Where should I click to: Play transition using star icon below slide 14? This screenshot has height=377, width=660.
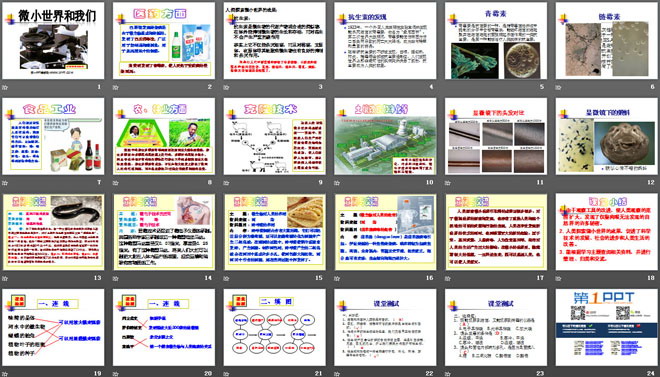115,278
